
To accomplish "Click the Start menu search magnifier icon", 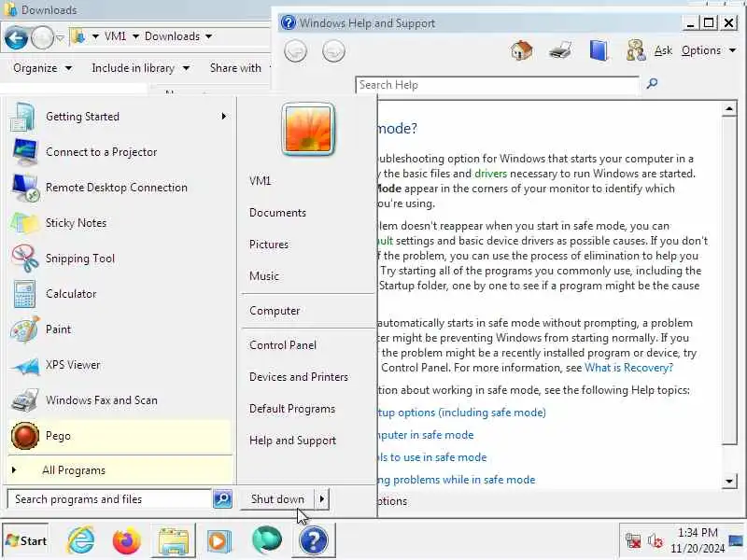I will click(222, 499).
